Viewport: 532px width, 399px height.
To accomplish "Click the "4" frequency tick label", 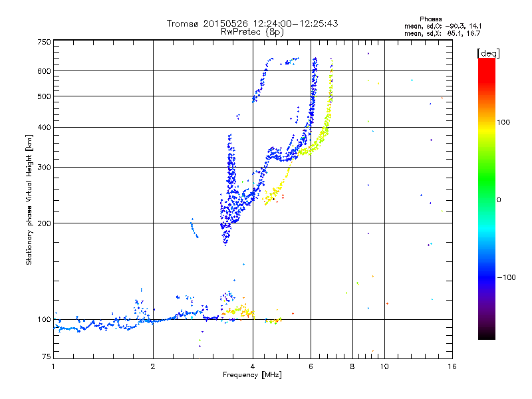I will click(253, 366).
